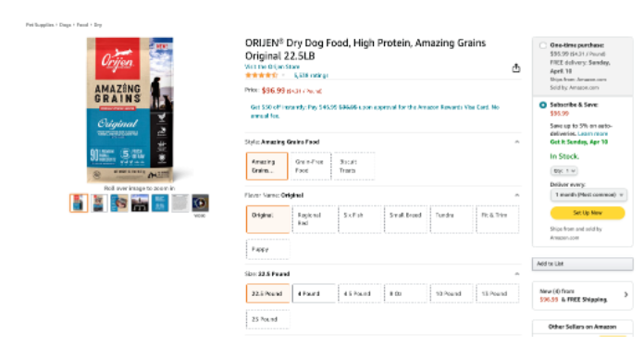Click the Set Up Now button
Screen dimensions: 644x346
click(588, 213)
